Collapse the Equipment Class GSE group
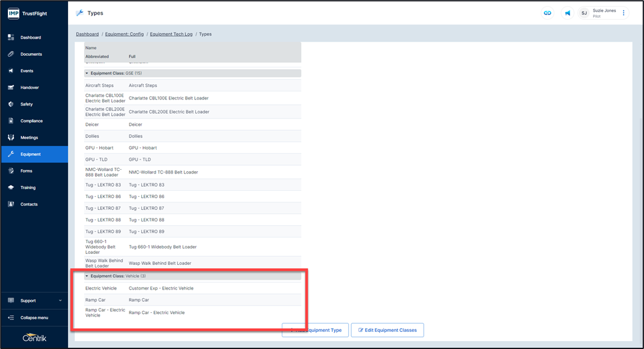This screenshot has height=349, width=644. click(87, 74)
